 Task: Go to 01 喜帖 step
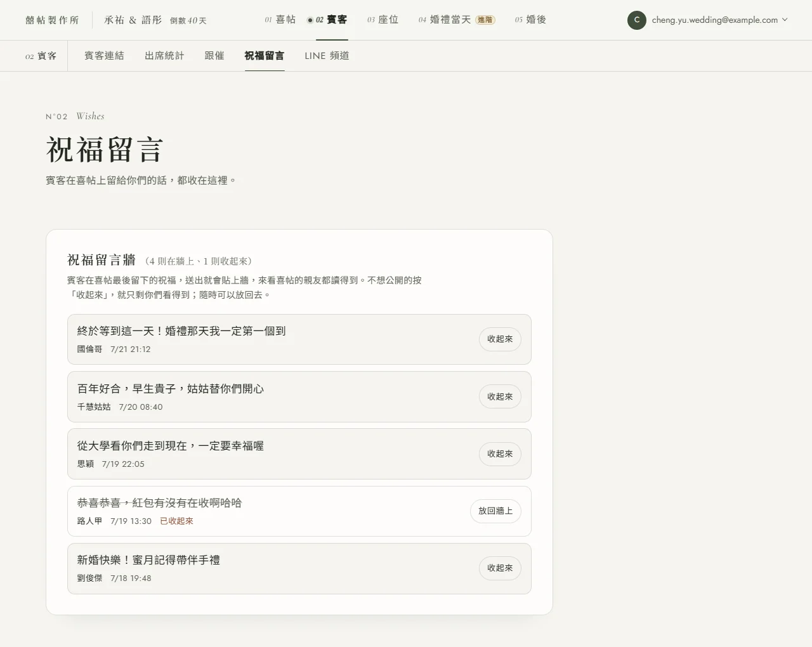point(280,20)
